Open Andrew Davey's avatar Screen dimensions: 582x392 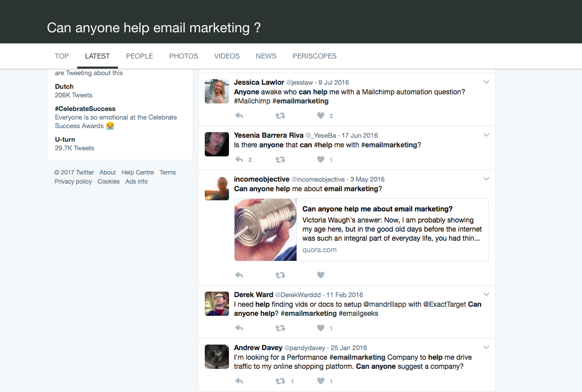coord(217,357)
